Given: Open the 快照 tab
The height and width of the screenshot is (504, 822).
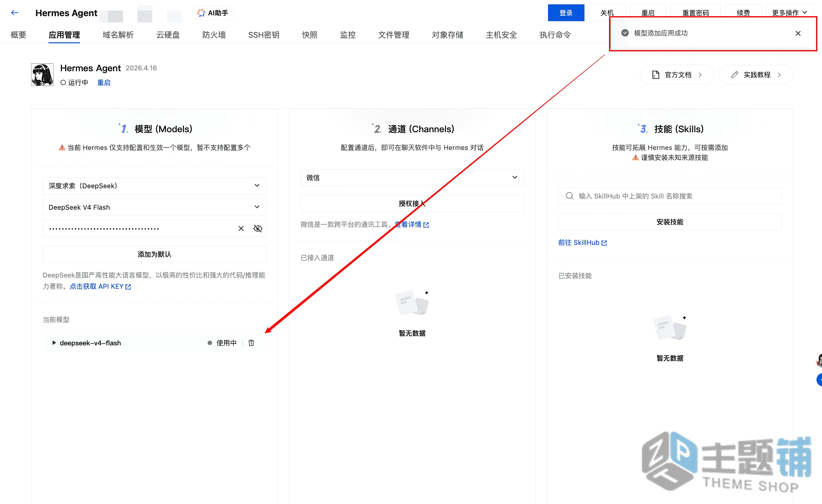Looking at the screenshot, I should [309, 35].
